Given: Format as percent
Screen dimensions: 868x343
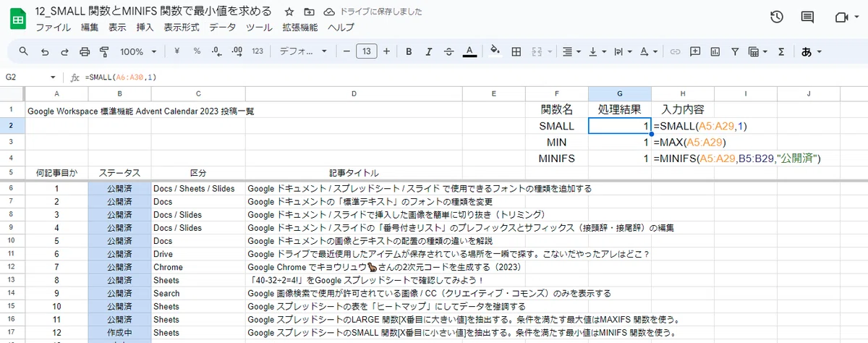Looking at the screenshot, I should pyautogui.click(x=197, y=51).
